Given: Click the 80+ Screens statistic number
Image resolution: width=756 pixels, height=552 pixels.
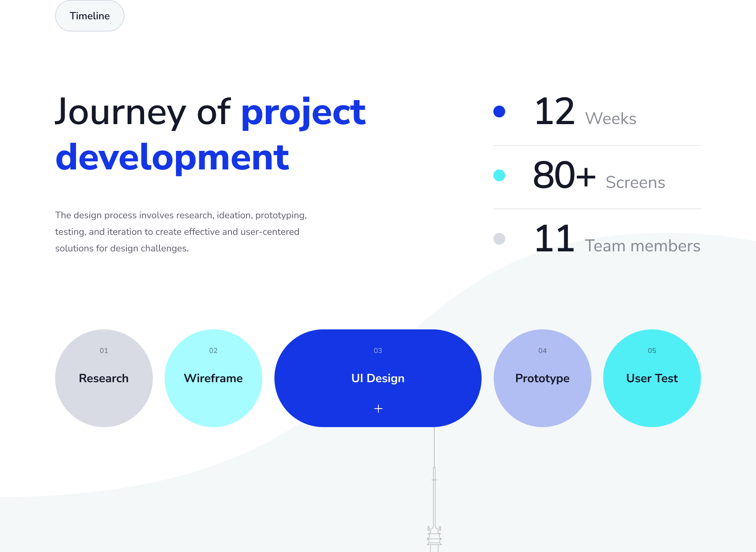Looking at the screenshot, I should [x=564, y=176].
